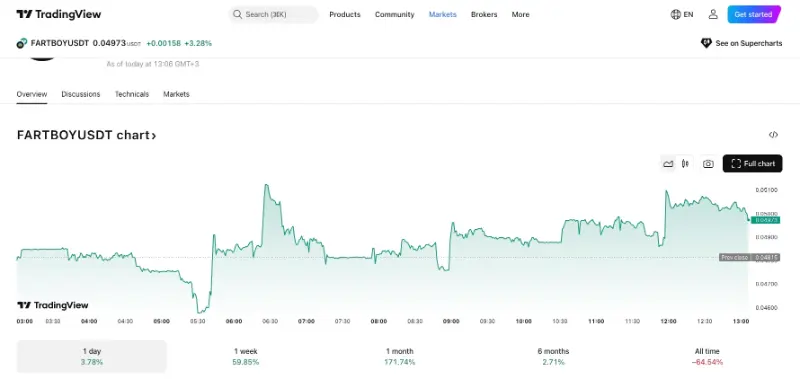Click the FARTBOYUSDT ticker name in header
This screenshot has width=800, height=379.
(x=60, y=43)
